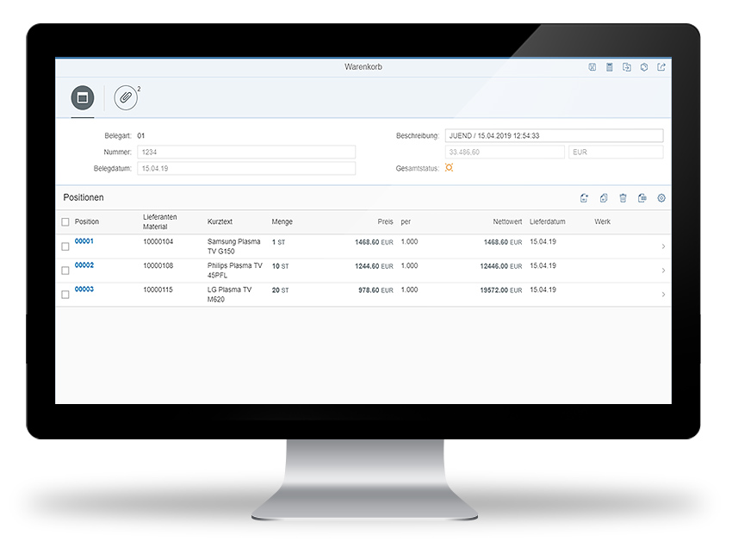
Task: Open details chevron for LG Plasma row
Action: (663, 295)
